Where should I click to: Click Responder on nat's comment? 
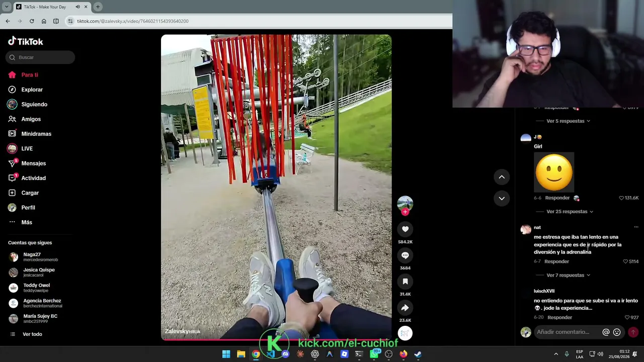[x=556, y=261]
